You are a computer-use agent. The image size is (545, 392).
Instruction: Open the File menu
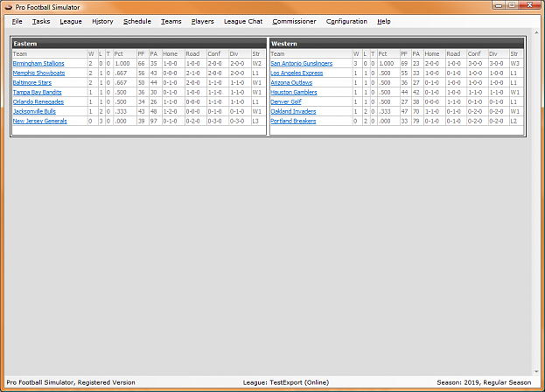point(17,21)
